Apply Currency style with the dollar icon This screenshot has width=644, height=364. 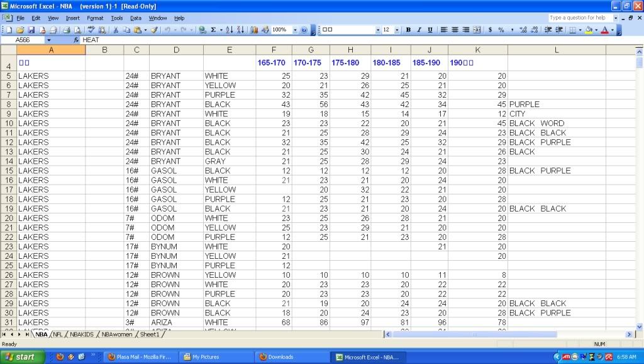pyautogui.click(x=491, y=30)
